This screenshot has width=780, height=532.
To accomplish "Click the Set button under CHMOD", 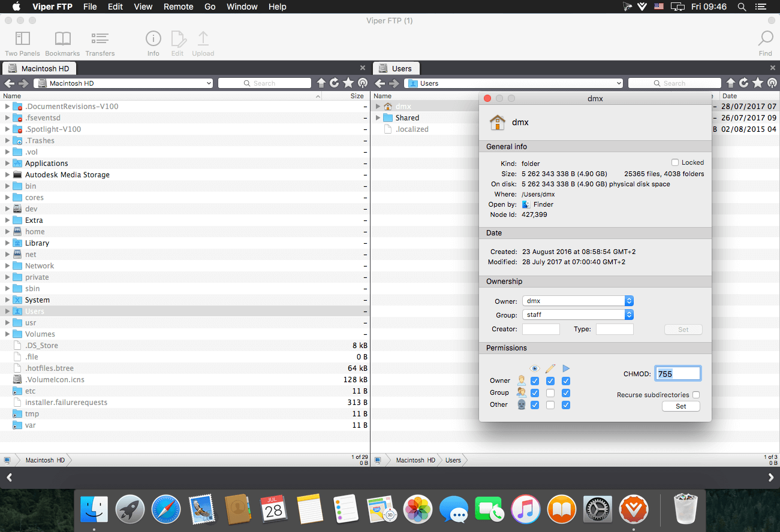I will click(680, 406).
